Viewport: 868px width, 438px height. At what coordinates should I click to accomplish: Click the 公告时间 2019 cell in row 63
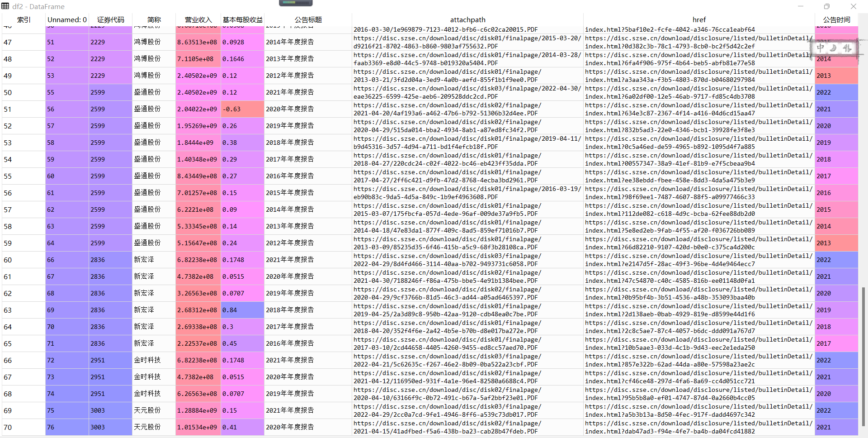coord(836,310)
